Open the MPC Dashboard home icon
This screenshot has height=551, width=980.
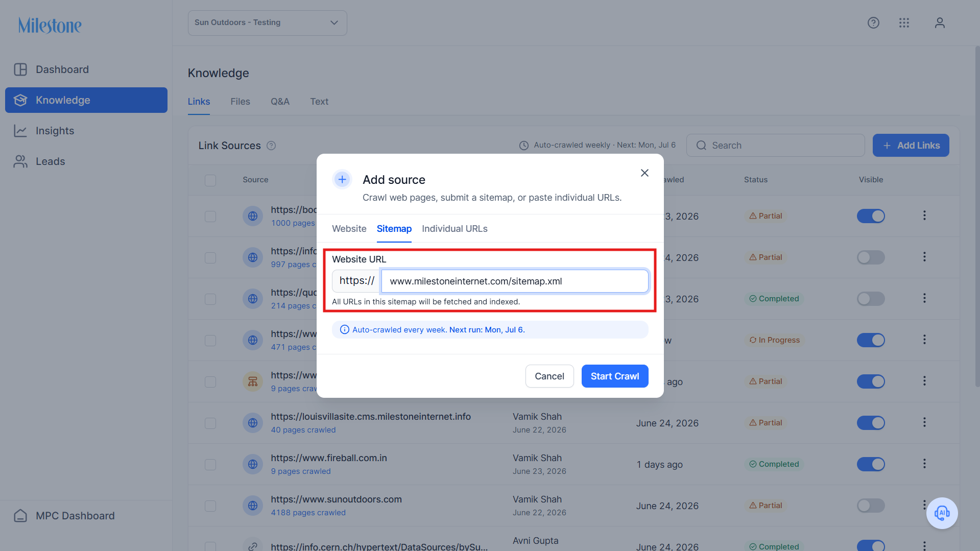coord(20,516)
